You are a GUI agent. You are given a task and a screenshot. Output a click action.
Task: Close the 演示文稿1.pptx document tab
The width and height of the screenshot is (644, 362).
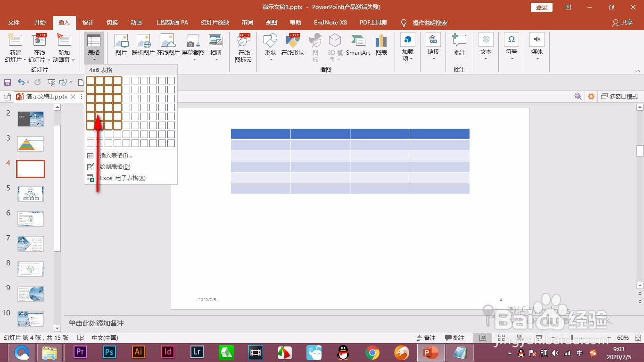point(73,97)
